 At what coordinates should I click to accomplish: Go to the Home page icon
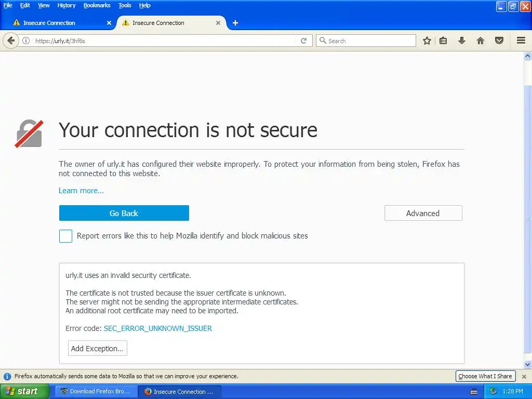click(x=481, y=41)
